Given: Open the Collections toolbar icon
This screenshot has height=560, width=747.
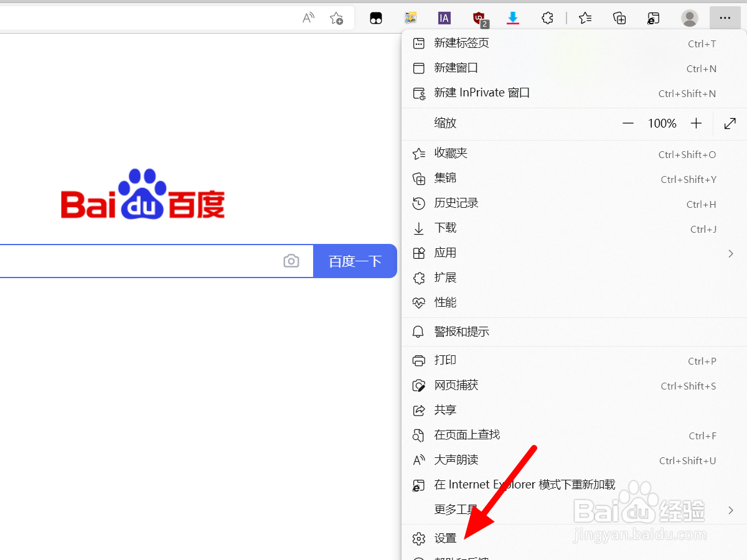Looking at the screenshot, I should 619,18.
